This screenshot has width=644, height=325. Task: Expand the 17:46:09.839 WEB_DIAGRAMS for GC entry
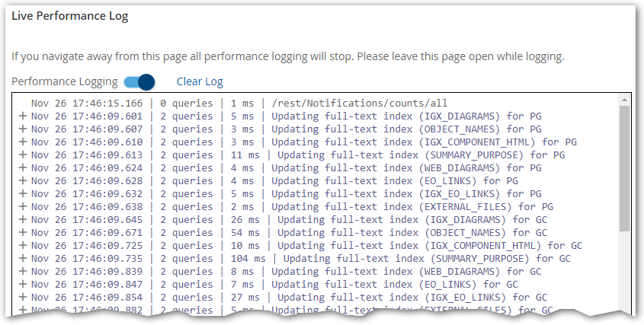22,272
